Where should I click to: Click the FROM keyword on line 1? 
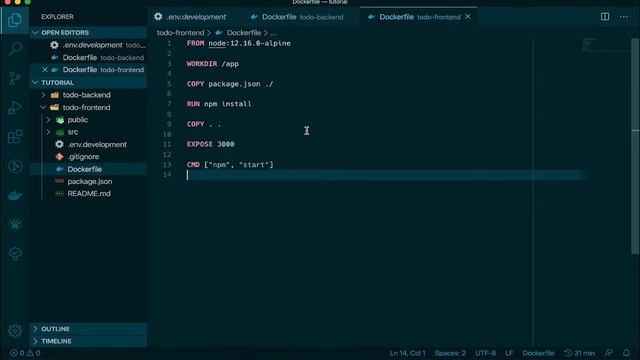[195, 43]
